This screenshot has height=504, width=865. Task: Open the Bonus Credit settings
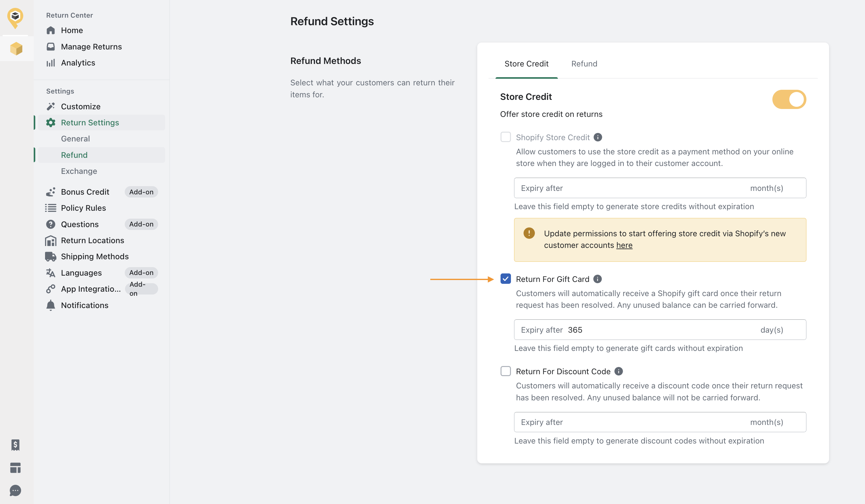[85, 192]
